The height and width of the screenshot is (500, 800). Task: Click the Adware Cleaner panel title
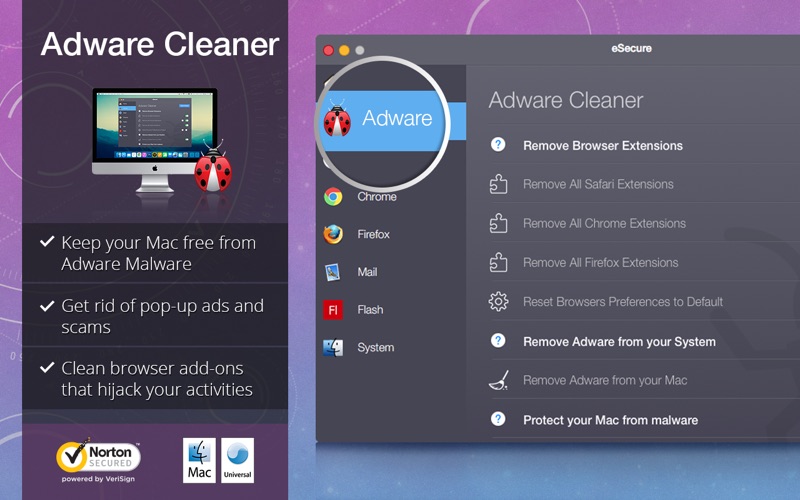[566, 100]
